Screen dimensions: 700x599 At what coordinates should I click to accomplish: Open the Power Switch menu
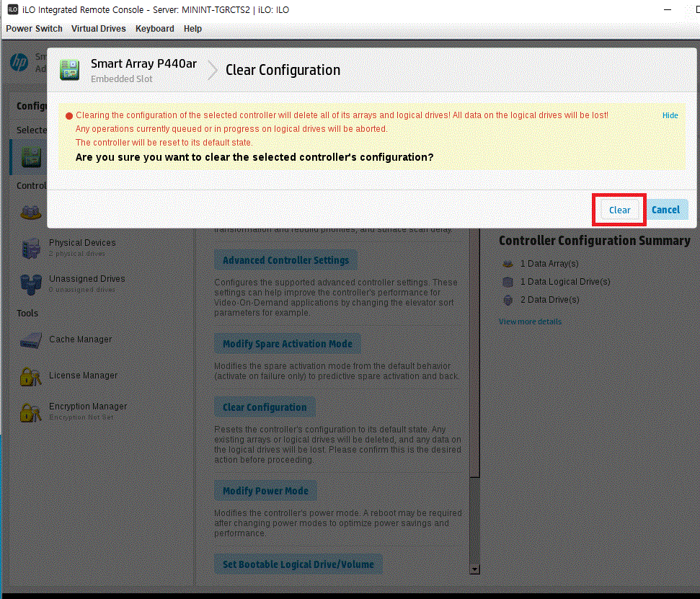pyautogui.click(x=34, y=29)
